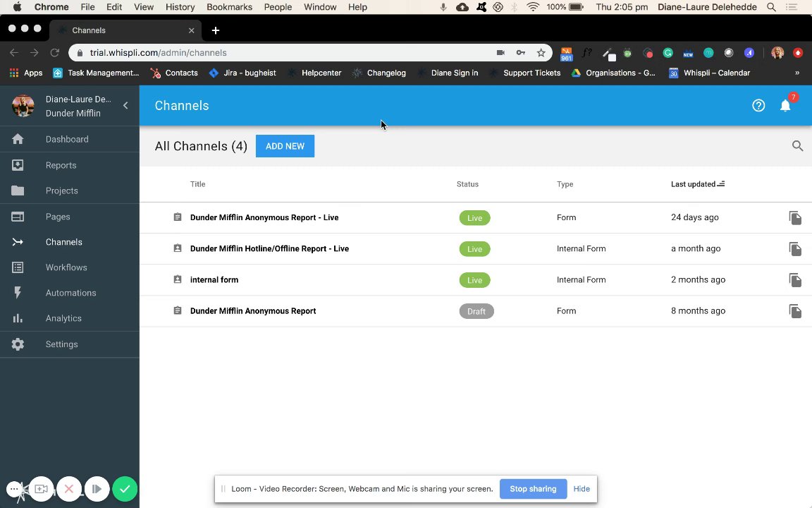Screen dimensions: 812x508
Task: Open the Jira - bugheist bookmark
Action: pos(242,73)
